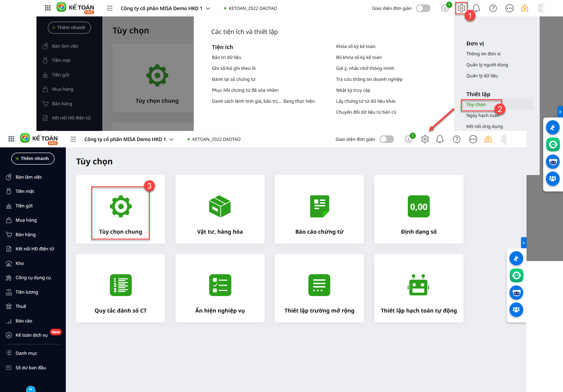Click Khóa sổ kỳ kế toán link
Image resolution: width=563 pixels, height=392 pixels.
point(356,46)
